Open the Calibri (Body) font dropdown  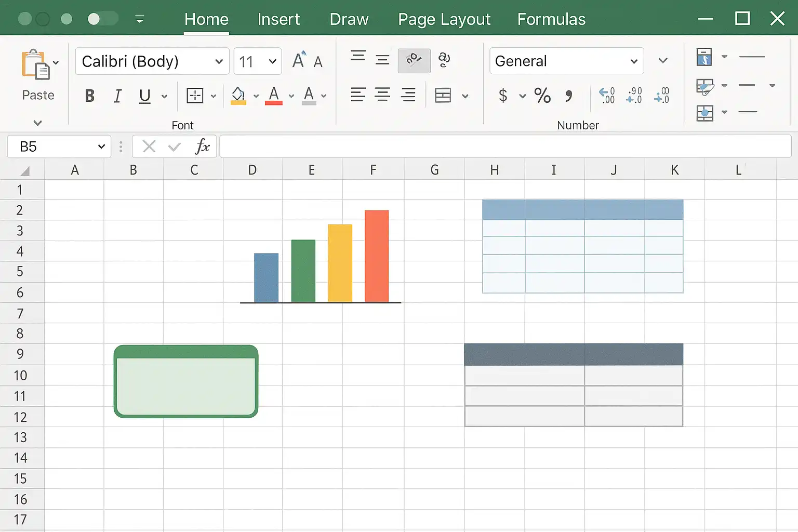219,61
